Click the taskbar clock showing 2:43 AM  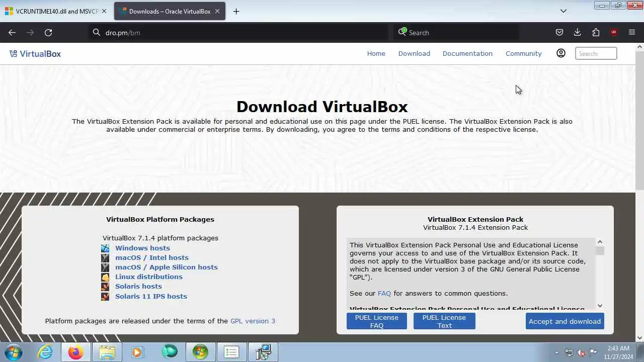tap(618, 352)
